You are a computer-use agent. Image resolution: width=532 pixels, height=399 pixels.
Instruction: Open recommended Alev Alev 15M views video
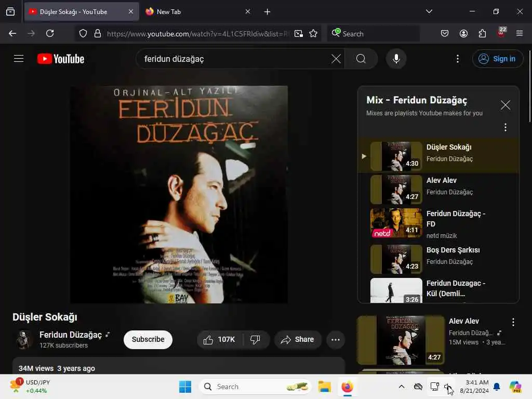(401, 340)
